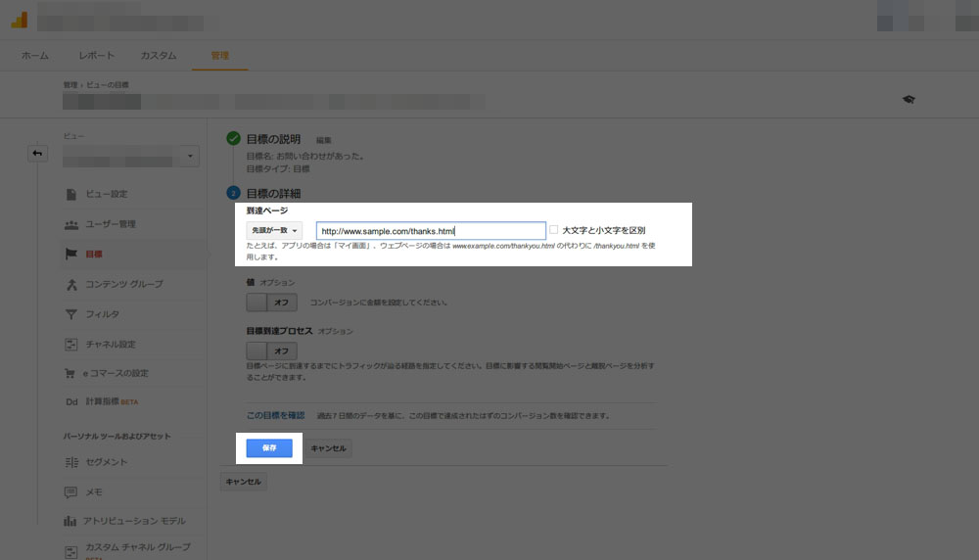
Task: Open コンテンツ グループ in sidebar
Action: coord(124,284)
